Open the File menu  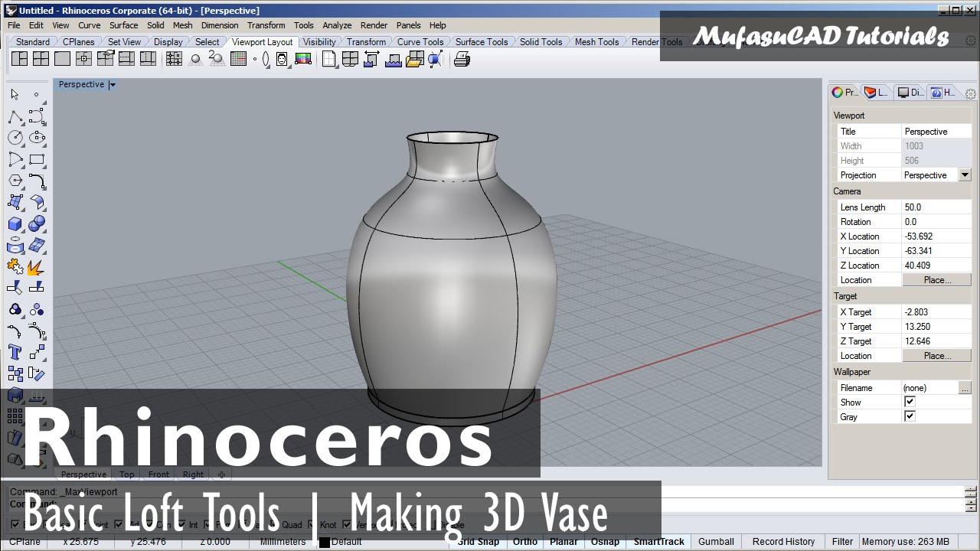click(14, 25)
